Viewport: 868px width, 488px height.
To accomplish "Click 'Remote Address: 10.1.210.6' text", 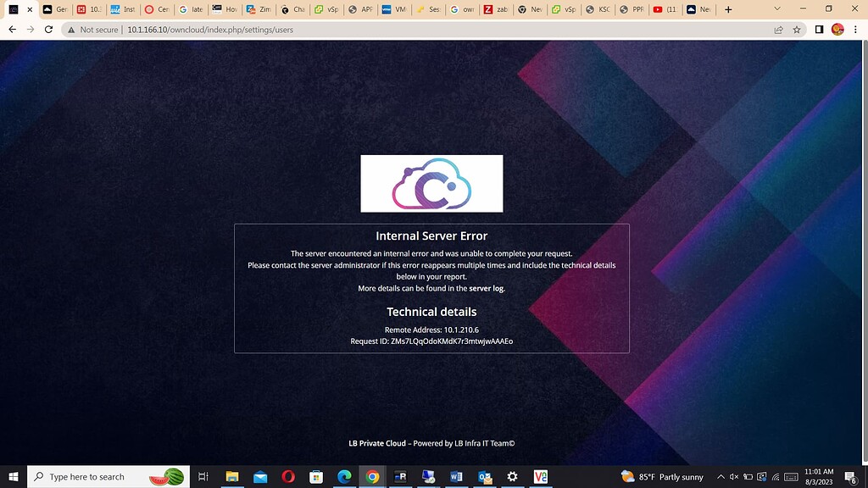I will (431, 330).
